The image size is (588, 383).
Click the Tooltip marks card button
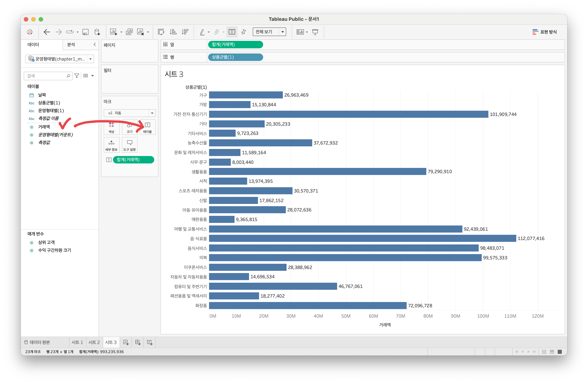pos(130,145)
